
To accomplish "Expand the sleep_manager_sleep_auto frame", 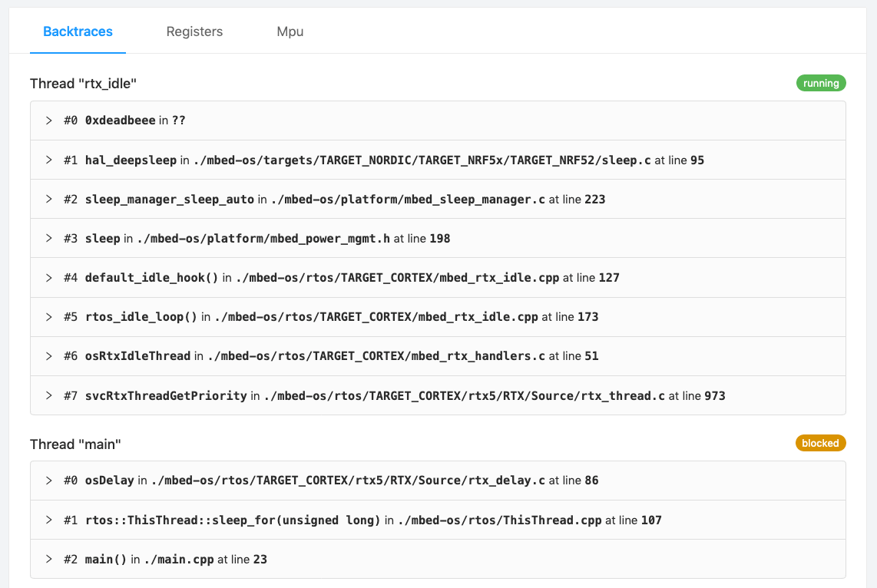I will (48, 200).
